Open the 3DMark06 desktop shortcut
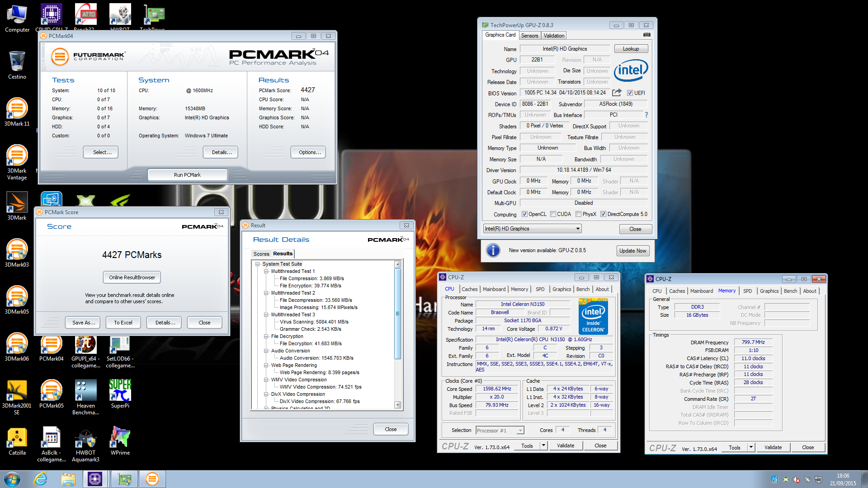 pos(17,347)
